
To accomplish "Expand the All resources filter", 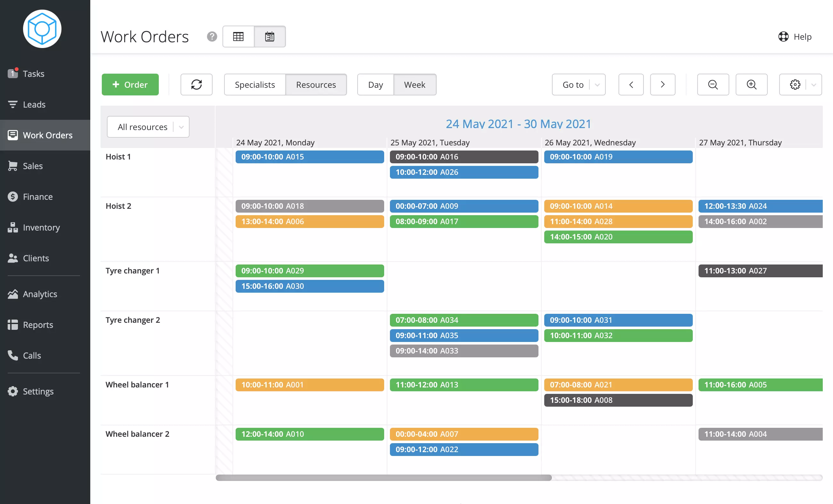I will pyautogui.click(x=148, y=127).
